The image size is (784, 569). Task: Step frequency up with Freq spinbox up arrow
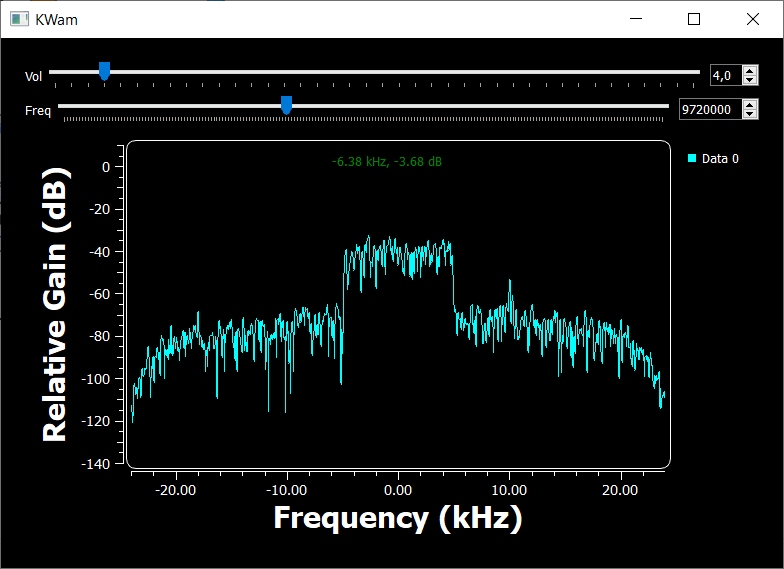click(x=750, y=105)
